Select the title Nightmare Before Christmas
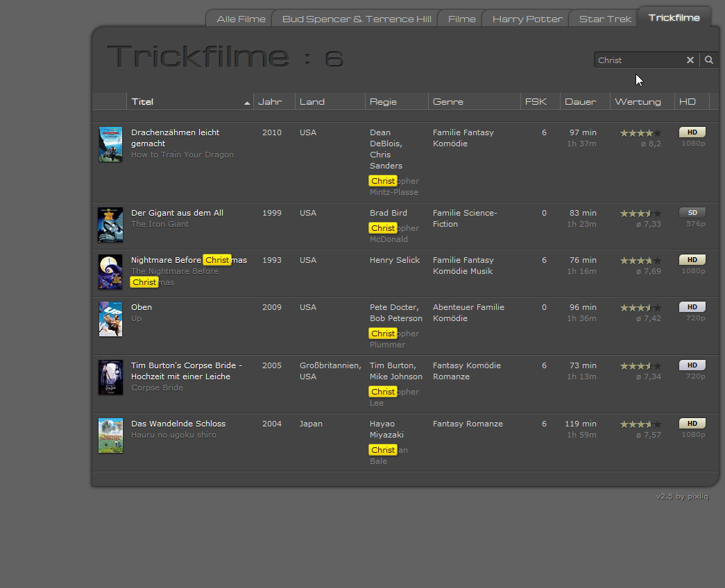 click(x=189, y=260)
